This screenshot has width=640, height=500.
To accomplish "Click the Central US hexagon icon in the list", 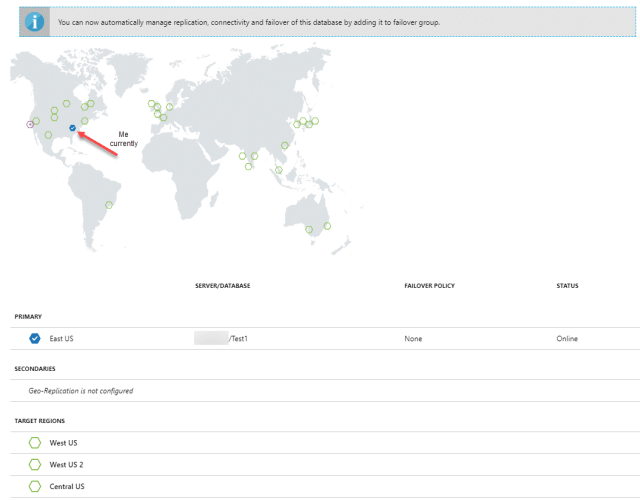I will [x=36, y=486].
